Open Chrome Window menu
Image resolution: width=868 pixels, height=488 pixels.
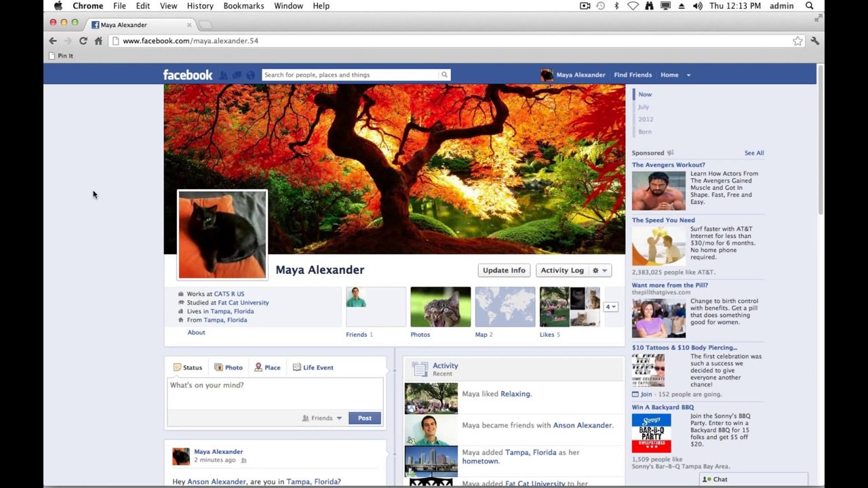point(288,5)
